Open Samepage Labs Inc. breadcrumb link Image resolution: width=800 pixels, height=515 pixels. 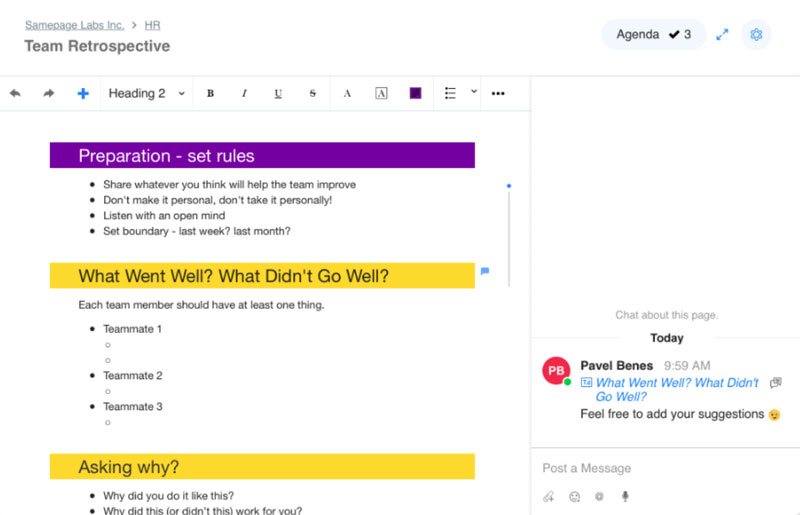point(74,25)
